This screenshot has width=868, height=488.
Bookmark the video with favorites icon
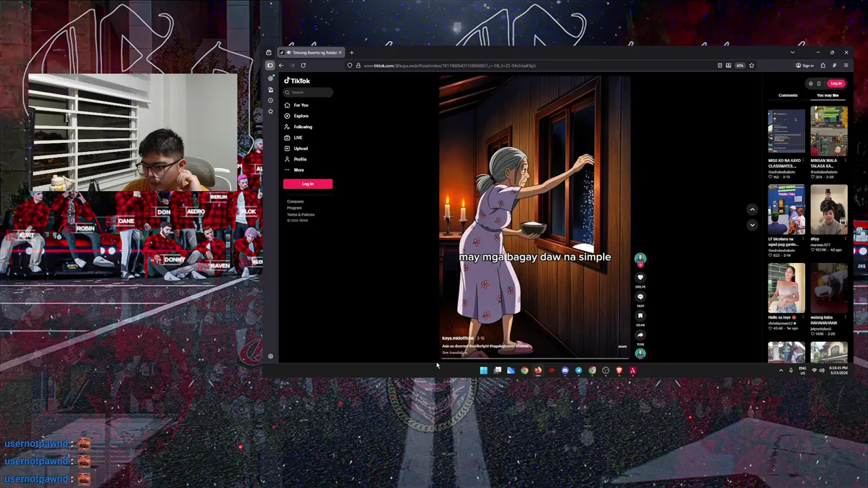point(640,316)
